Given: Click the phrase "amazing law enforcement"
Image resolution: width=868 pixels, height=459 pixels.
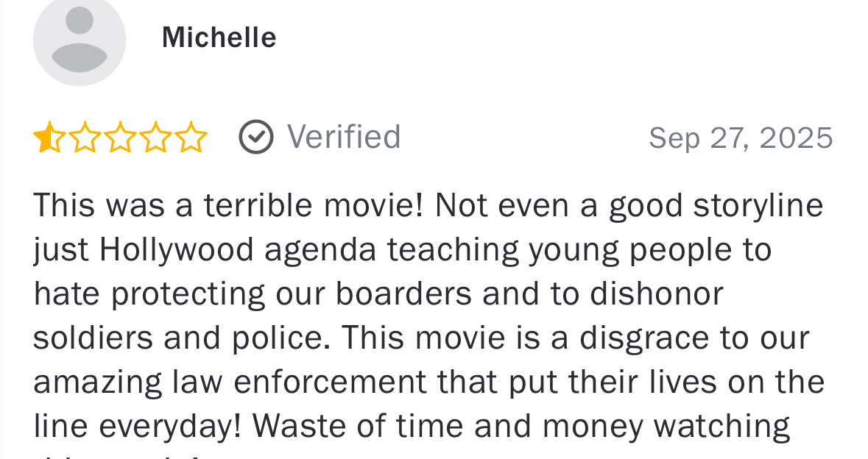Looking at the screenshot, I should click(x=230, y=382).
